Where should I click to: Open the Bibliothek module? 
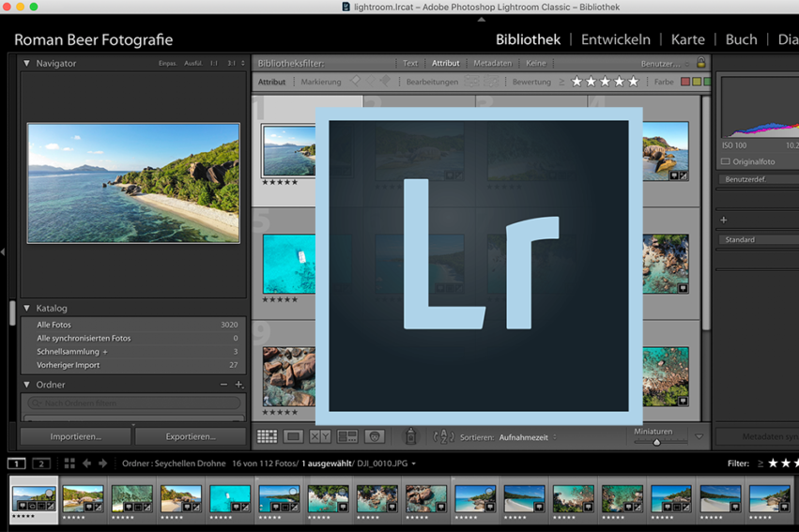click(528, 39)
